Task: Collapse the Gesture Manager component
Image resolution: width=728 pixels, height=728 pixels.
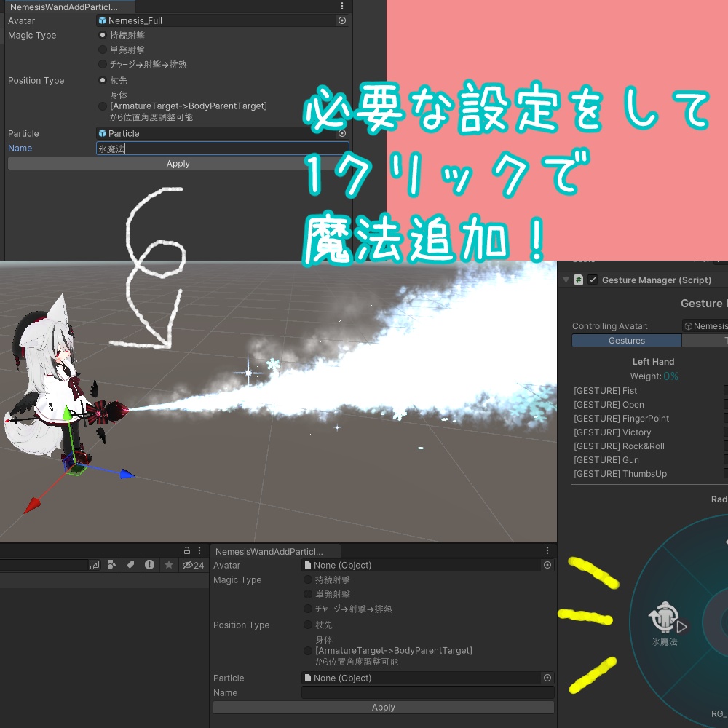Action: point(566,280)
